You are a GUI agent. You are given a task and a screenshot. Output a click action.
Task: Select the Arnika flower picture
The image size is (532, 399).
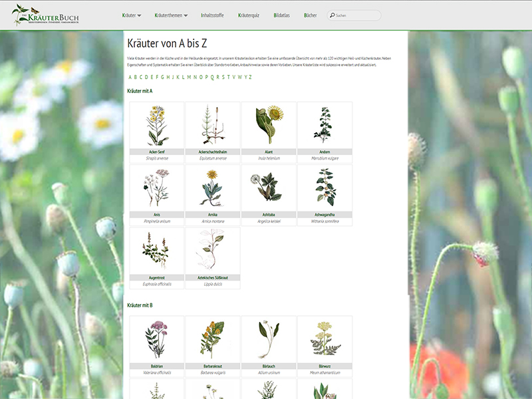point(213,188)
